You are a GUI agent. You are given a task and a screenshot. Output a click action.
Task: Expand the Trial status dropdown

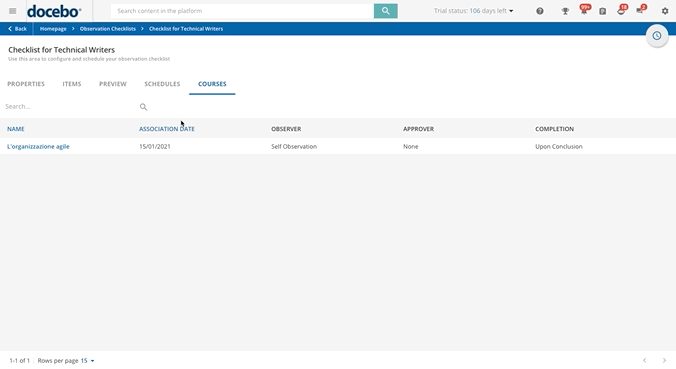(x=473, y=11)
